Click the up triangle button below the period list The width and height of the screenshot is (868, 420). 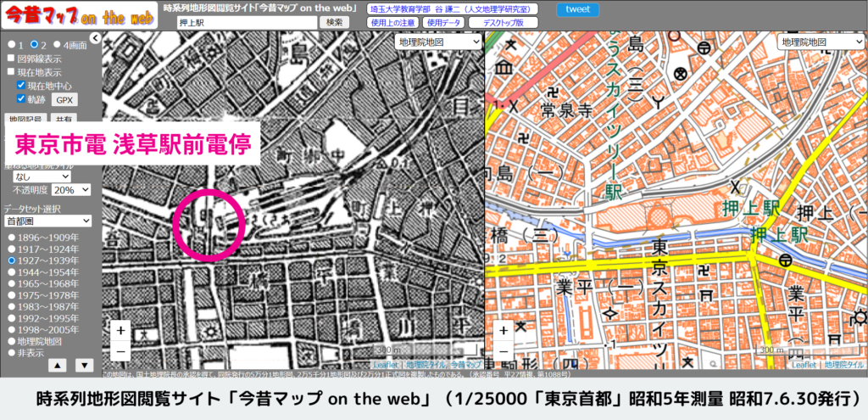56,366
